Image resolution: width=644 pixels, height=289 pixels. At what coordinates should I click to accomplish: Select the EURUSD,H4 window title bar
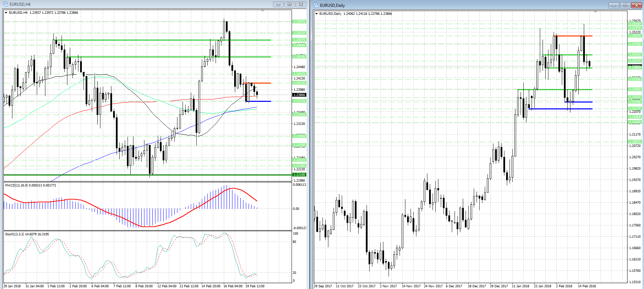[x=138, y=4]
